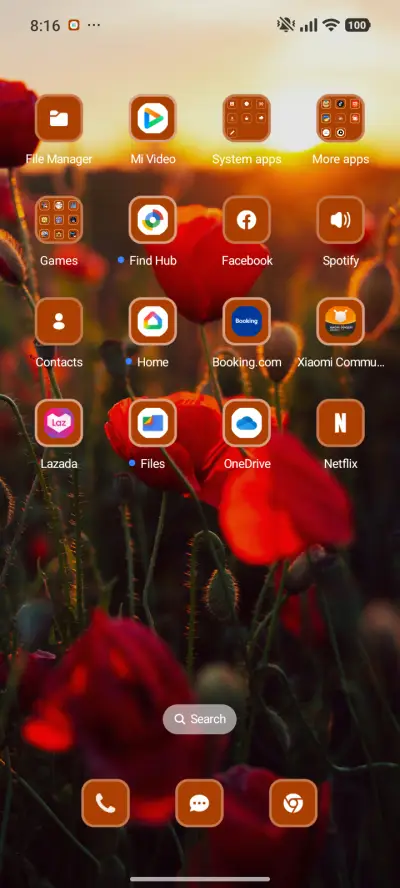Open the Facebook app
400x888 pixels.
tap(246, 220)
